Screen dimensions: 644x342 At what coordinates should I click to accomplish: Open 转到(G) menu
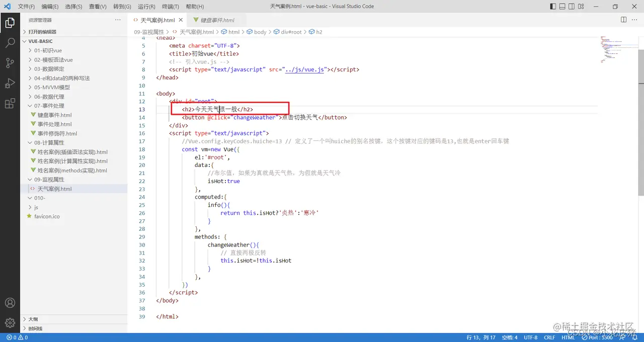(122, 7)
